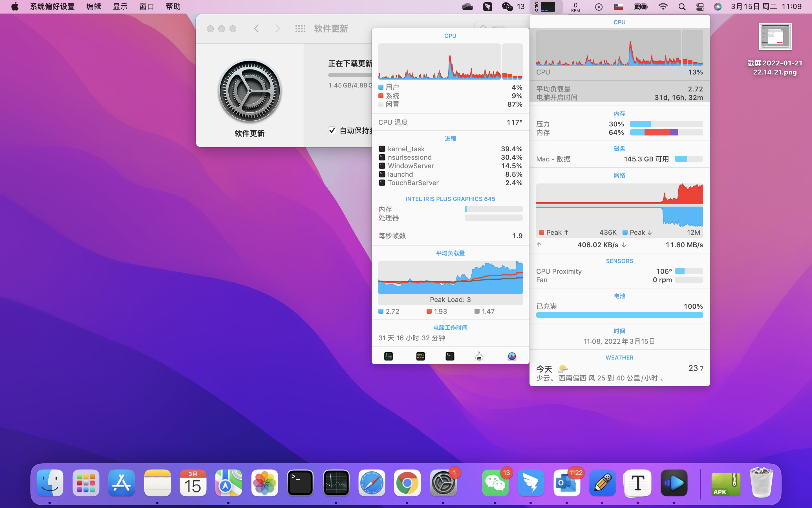Open App Store from the Dock
Image resolution: width=812 pixels, height=508 pixels.
coord(122,483)
